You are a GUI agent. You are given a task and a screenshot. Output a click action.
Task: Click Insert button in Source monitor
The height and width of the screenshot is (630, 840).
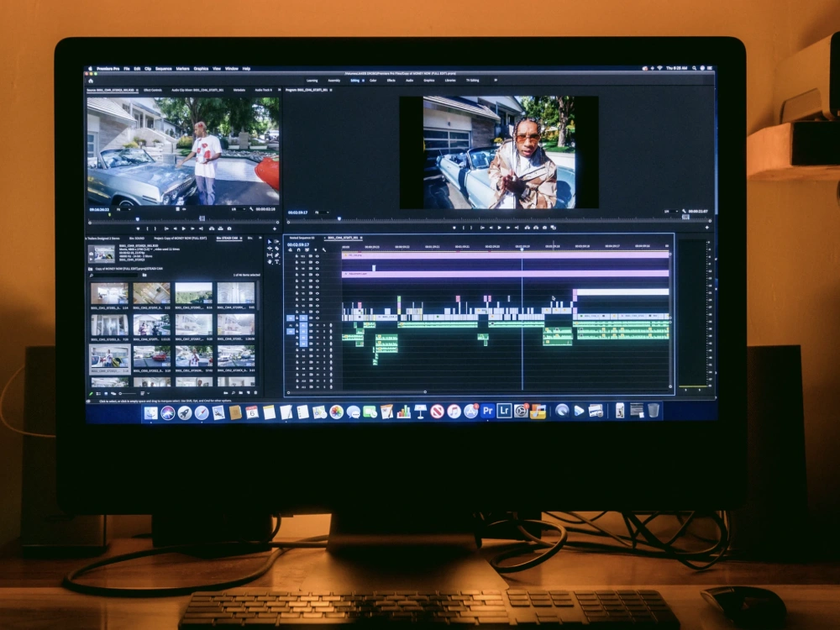212,228
